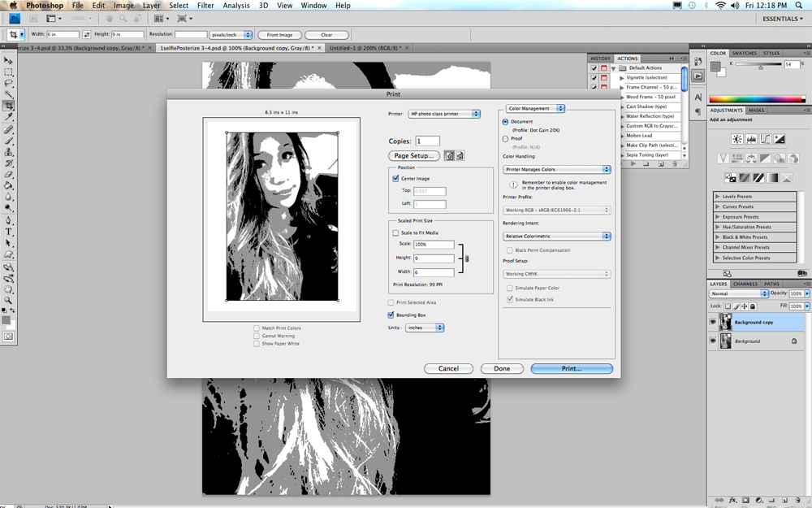Click the Spotlight search icon
Screen dimensions: 812x508
tap(798, 5)
